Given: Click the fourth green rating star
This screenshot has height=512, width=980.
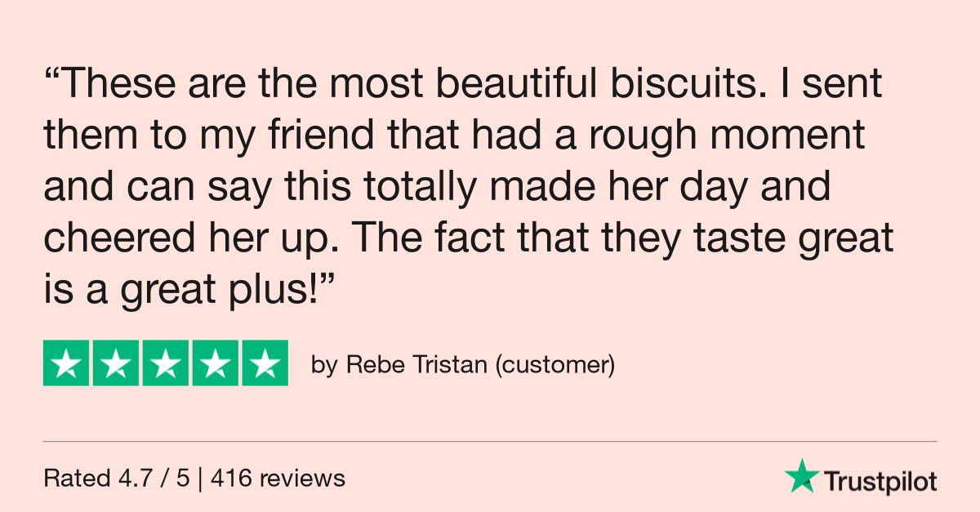Looking at the screenshot, I should (215, 363).
